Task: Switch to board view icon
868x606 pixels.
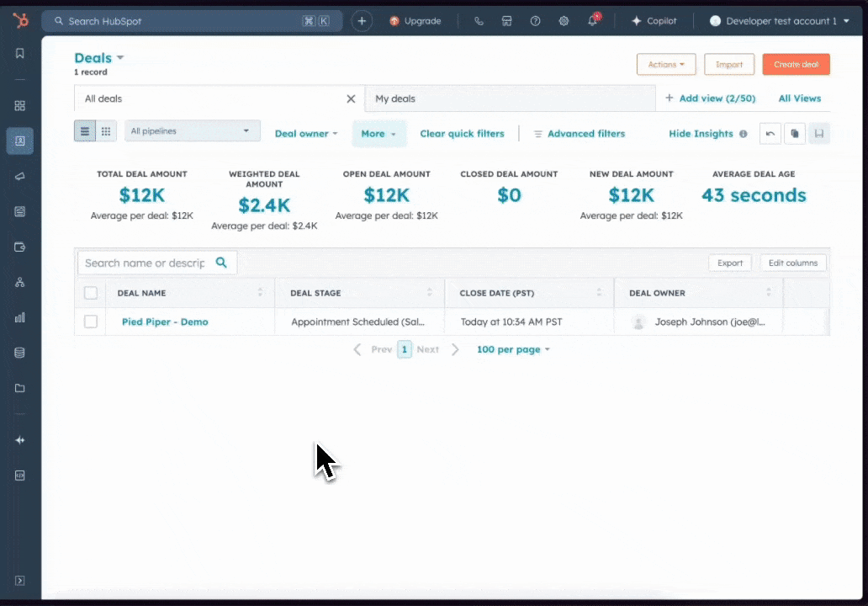Action: [x=106, y=131]
